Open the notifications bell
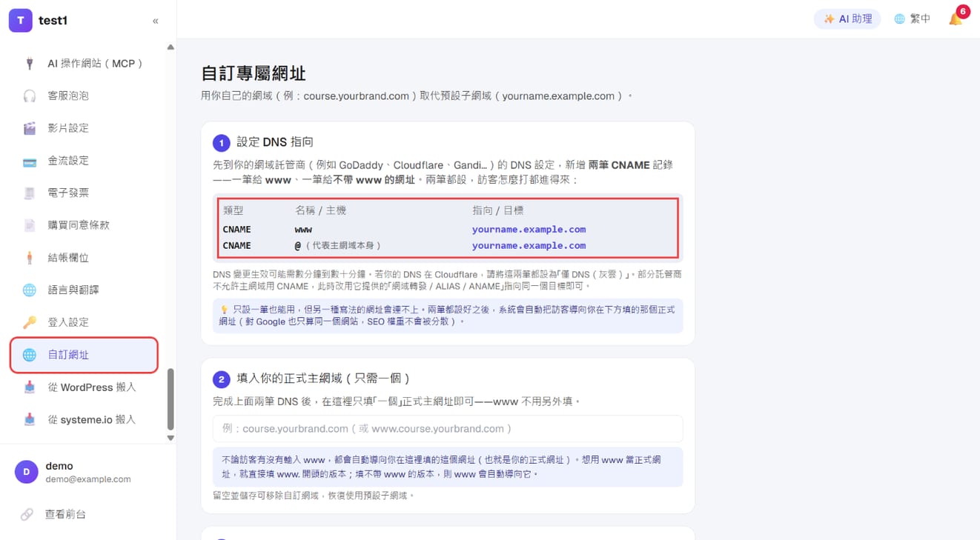 tap(956, 19)
